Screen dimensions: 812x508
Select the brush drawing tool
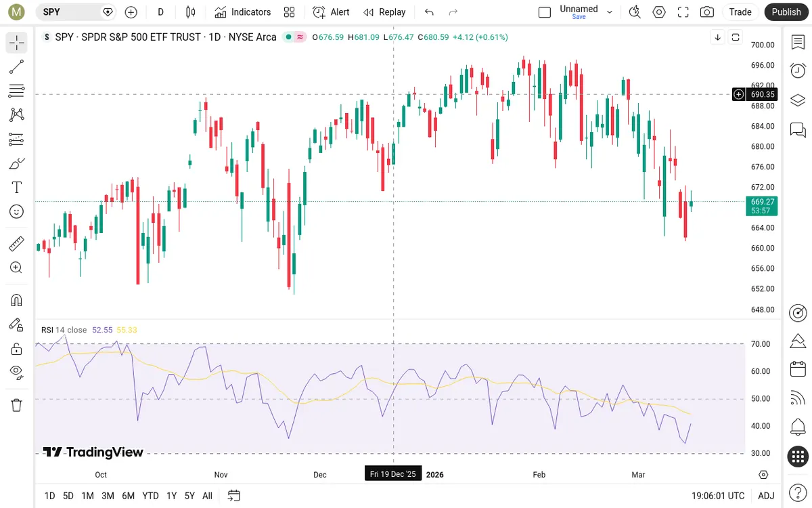(x=17, y=163)
